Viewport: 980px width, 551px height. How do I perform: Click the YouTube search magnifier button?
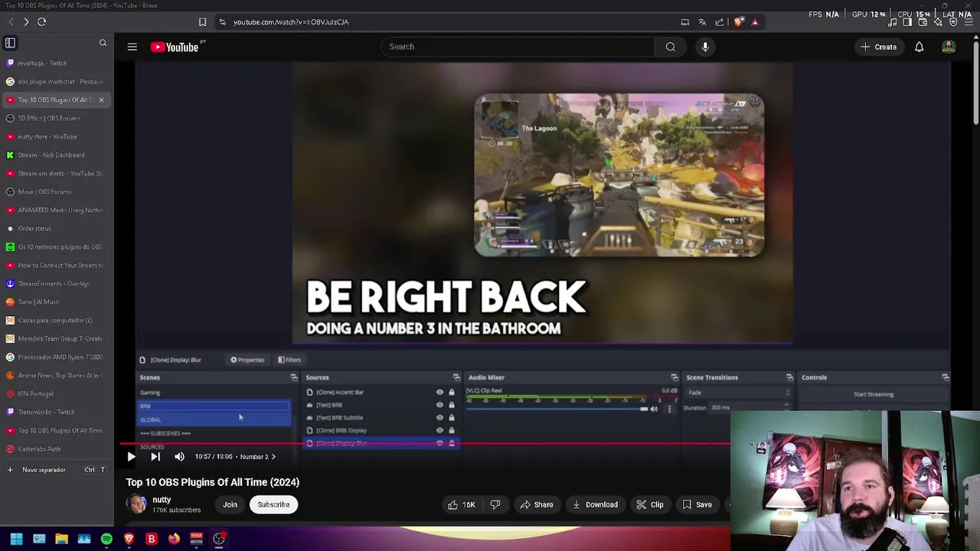[x=670, y=47]
